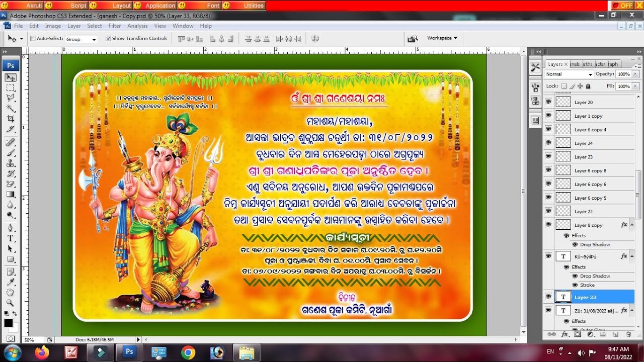644x362 pixels.
Task: Select the Eyedropper tool
Action: click(x=10, y=283)
